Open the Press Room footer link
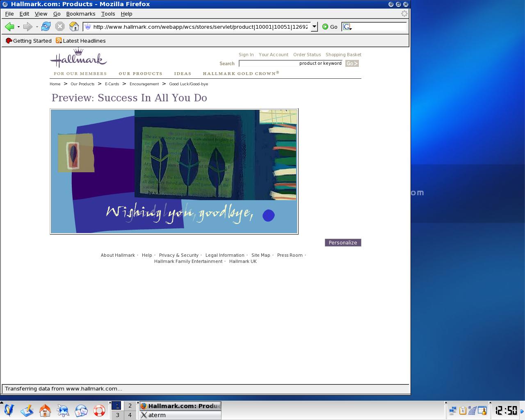This screenshot has width=525, height=420. pos(290,255)
